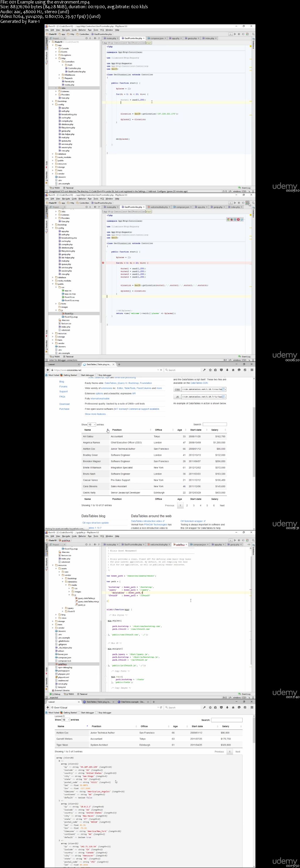Viewport: 300px width, 868px height.
Task: Switch to composer.json tab in 00:03:10 frame
Action: click(x=157, y=38)
